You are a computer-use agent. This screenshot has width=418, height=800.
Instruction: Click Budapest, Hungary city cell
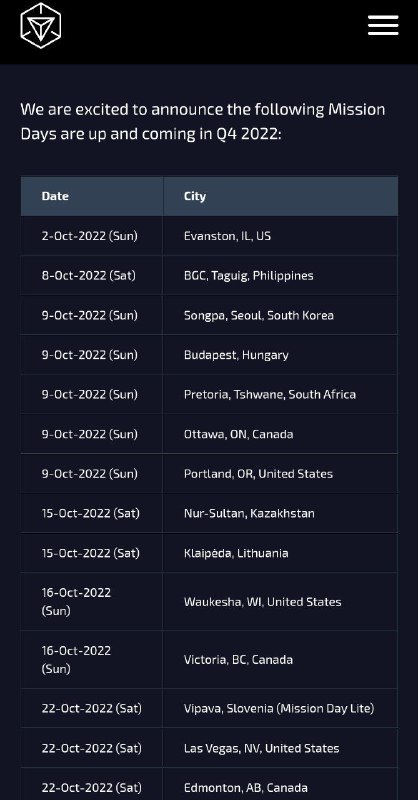pos(236,355)
